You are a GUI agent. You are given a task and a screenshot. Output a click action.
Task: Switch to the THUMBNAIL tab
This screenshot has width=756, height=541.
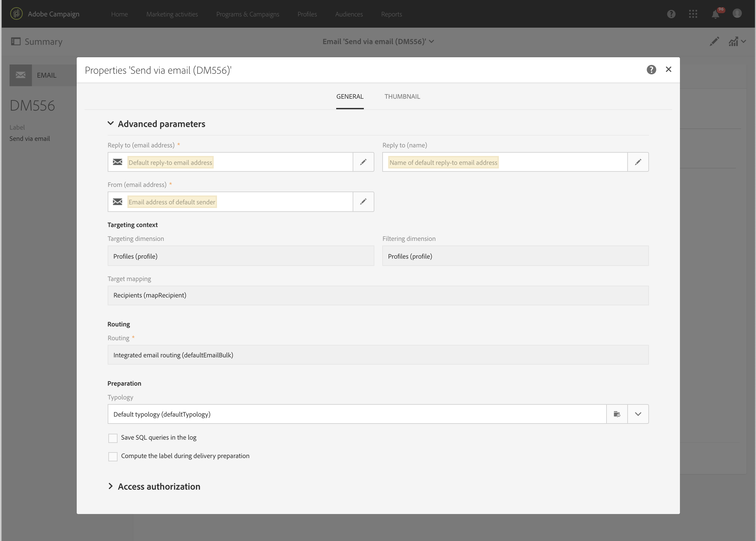tap(402, 97)
